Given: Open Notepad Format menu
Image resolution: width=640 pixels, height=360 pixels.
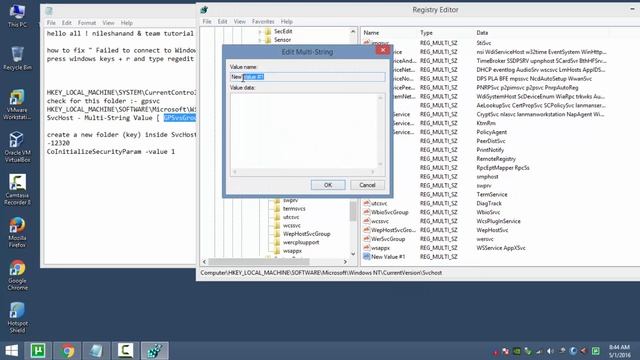Looking at the screenshot, I should click(x=87, y=23).
